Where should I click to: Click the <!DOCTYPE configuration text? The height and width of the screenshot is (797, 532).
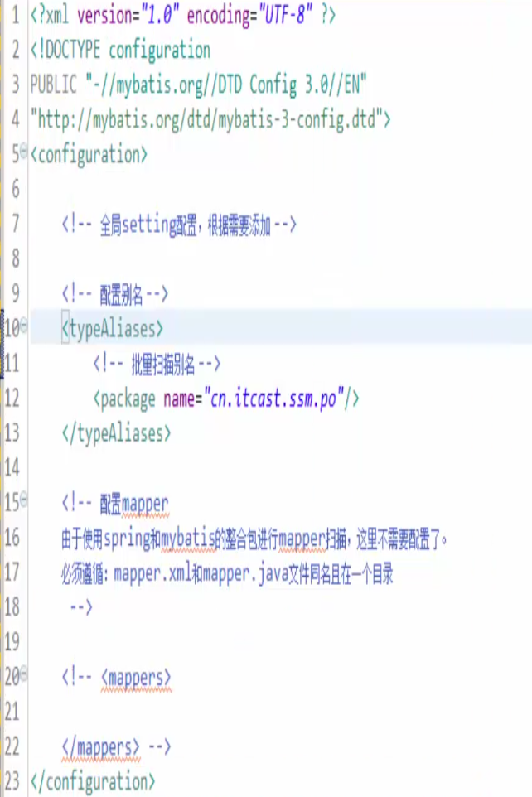click(x=120, y=51)
